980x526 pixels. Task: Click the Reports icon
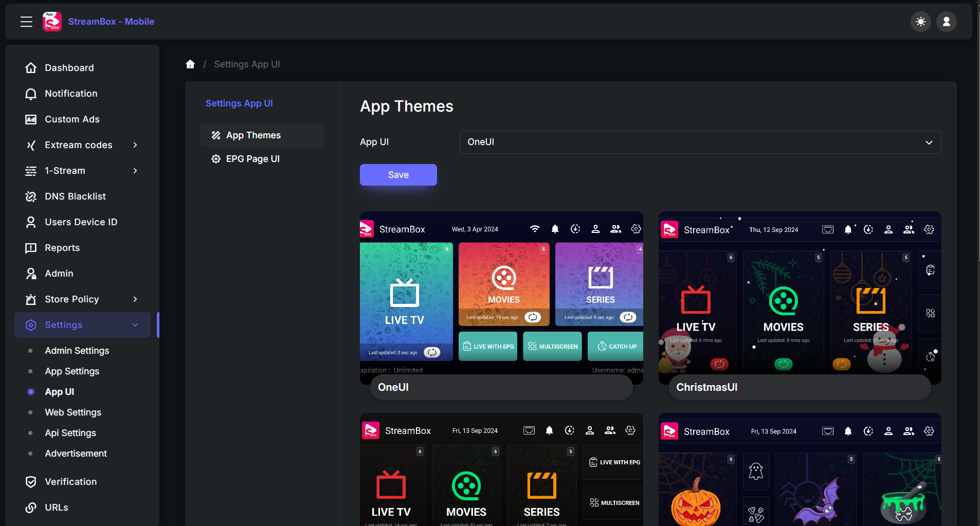31,248
